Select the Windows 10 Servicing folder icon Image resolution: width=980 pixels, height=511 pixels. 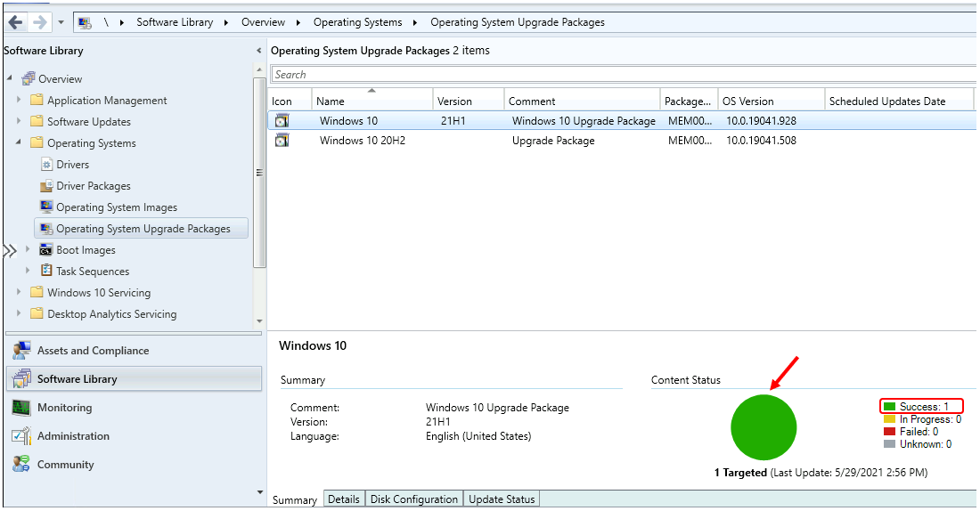point(37,292)
